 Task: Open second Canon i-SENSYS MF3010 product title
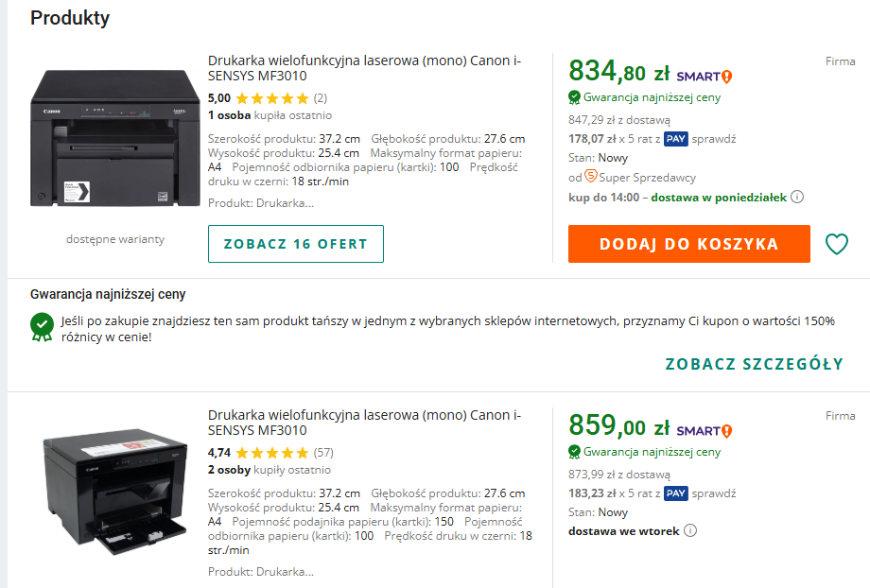tap(364, 423)
